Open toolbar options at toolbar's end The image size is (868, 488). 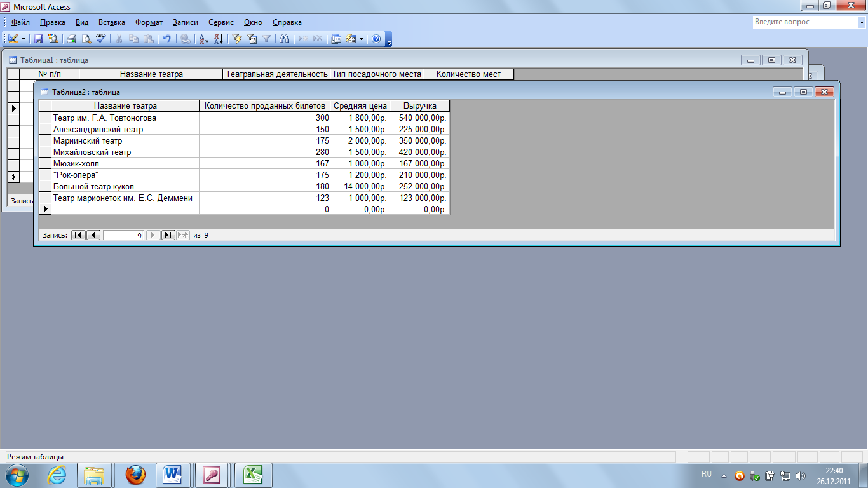tap(389, 39)
